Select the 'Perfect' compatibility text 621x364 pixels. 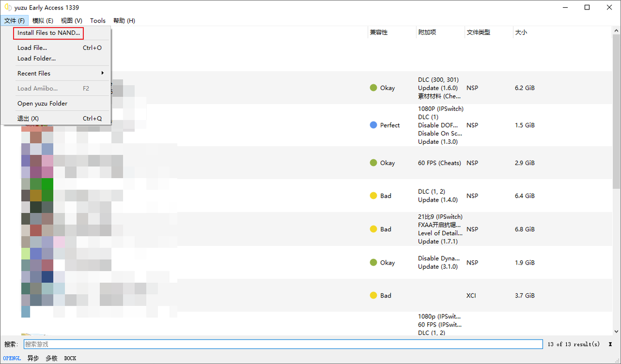point(390,125)
